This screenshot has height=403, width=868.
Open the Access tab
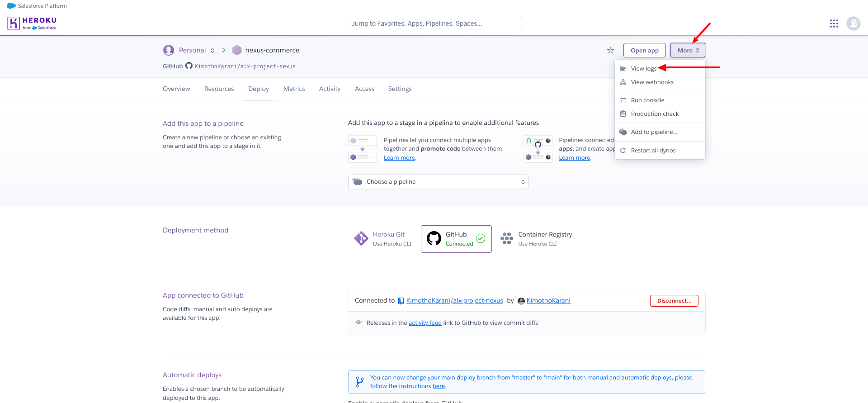[x=364, y=89]
